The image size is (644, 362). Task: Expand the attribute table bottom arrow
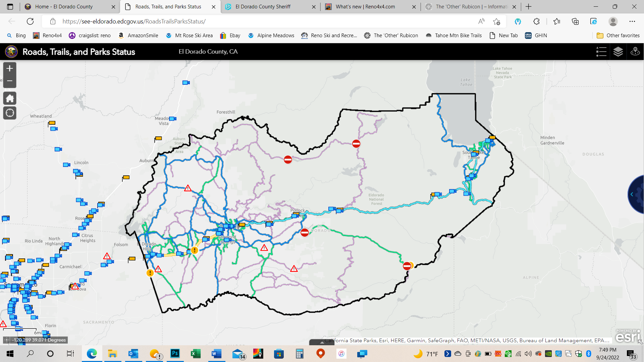[x=322, y=343]
